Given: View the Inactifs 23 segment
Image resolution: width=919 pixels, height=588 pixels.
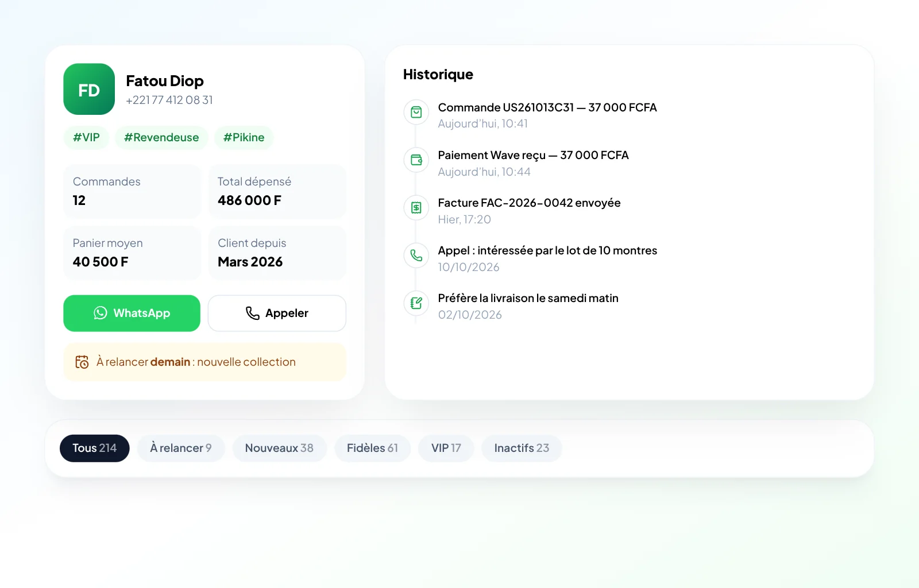Looking at the screenshot, I should pos(522,448).
